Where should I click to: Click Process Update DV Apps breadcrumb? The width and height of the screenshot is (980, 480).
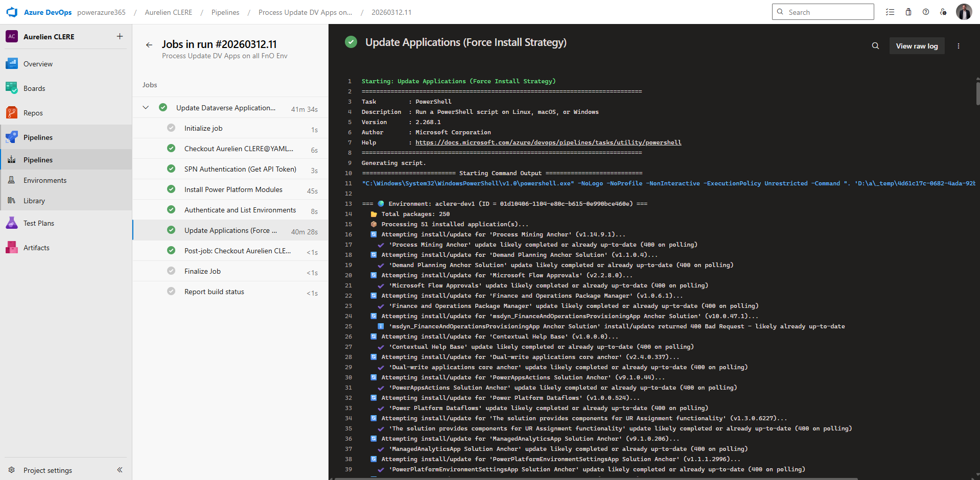[305, 12]
